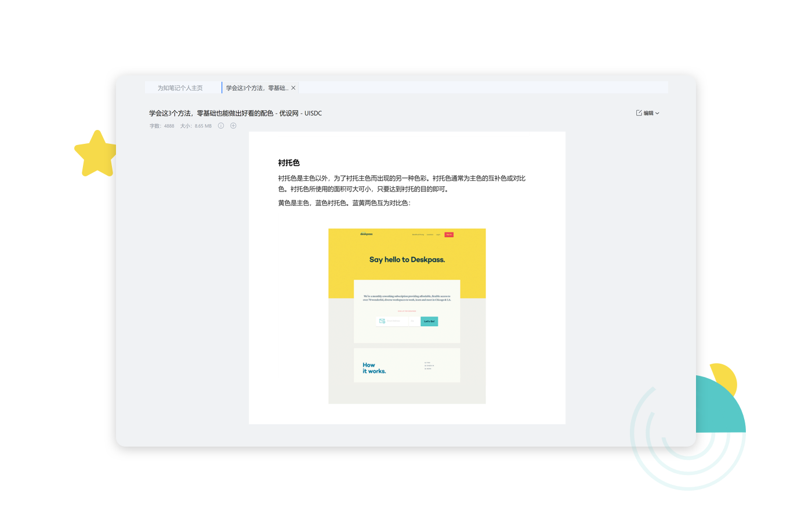Click the red Sign Up button in the clip

449,234
